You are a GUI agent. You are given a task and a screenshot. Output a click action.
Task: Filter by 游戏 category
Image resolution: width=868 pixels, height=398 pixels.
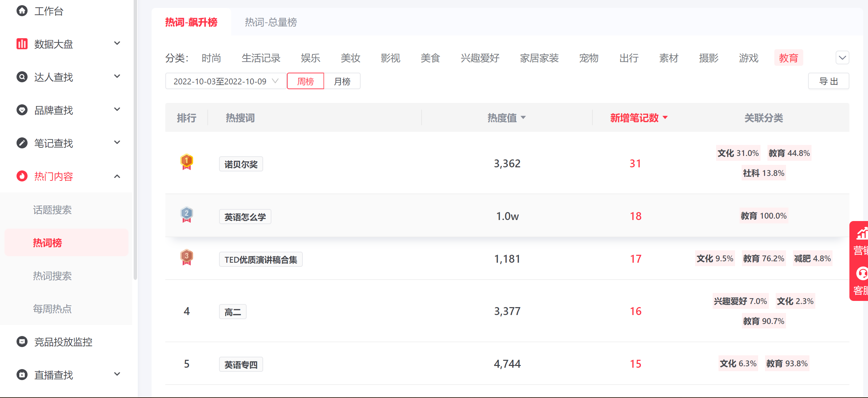[748, 58]
